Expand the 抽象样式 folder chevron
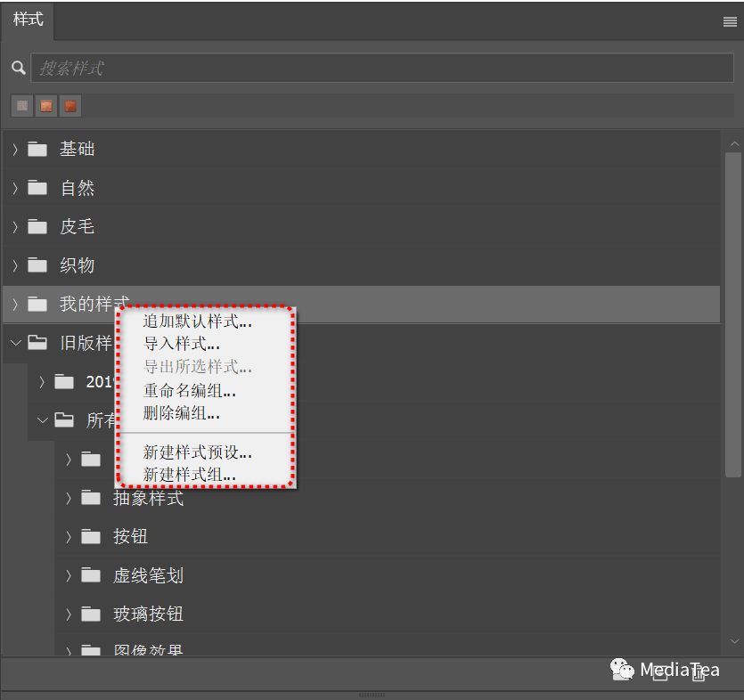The image size is (744, 700). tap(69, 498)
